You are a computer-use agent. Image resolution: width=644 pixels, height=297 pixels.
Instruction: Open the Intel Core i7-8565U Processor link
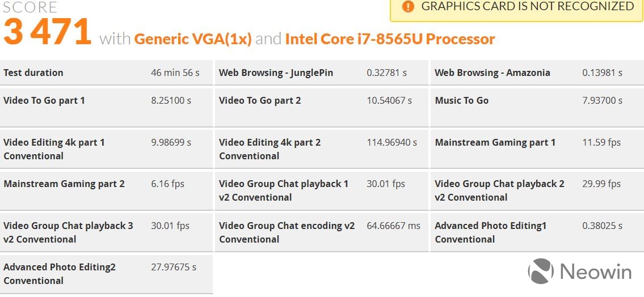coord(390,39)
